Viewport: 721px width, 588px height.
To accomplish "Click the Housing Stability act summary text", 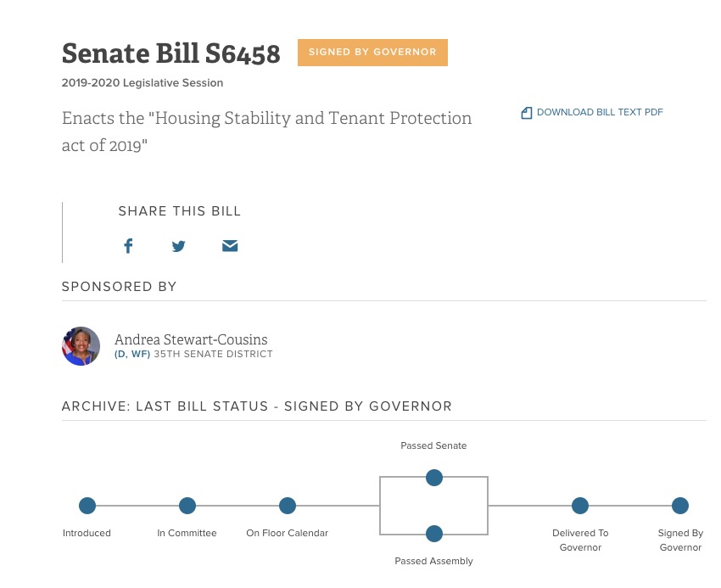I will point(266,132).
